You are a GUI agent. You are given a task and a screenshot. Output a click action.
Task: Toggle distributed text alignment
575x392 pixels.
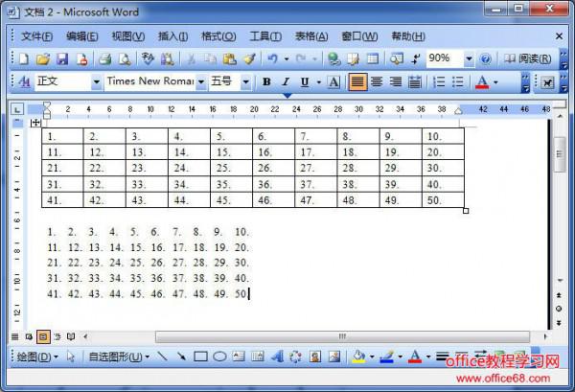tap(415, 81)
